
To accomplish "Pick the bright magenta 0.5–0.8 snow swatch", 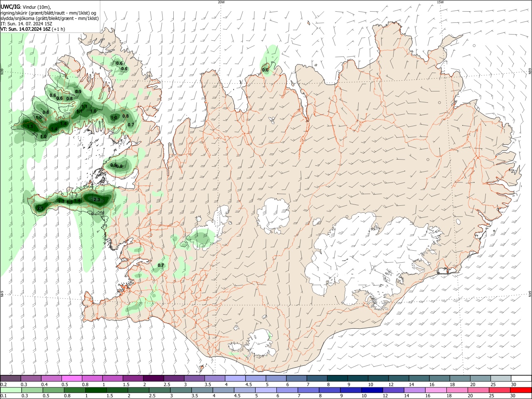I will point(71,379).
